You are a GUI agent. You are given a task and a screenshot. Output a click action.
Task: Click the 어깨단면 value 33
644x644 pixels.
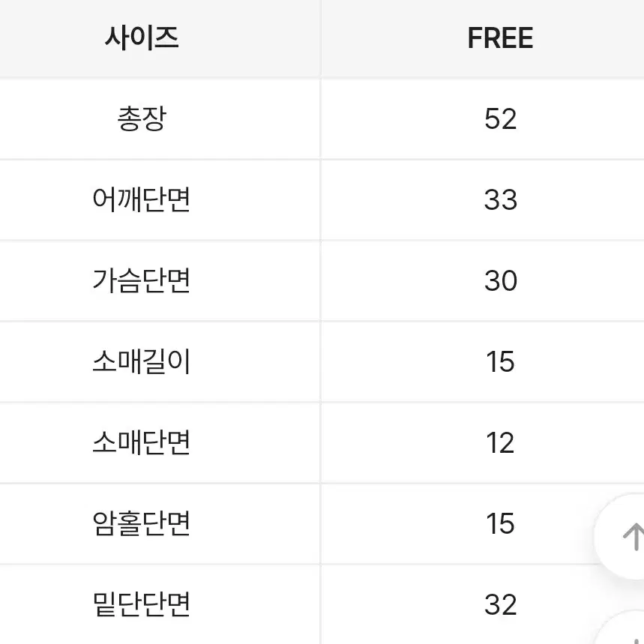(500, 199)
